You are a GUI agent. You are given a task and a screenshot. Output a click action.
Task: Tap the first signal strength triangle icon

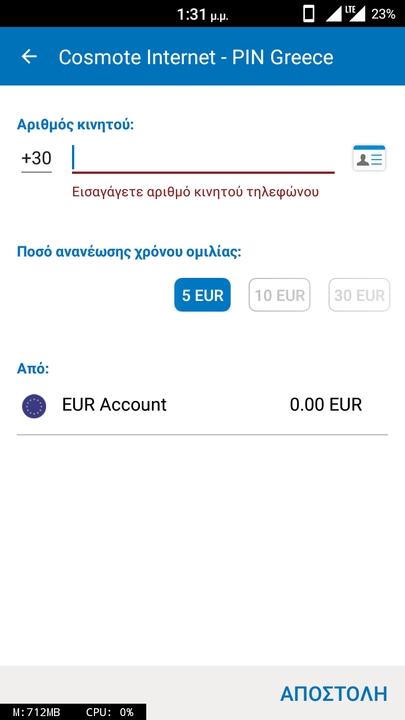pos(333,14)
